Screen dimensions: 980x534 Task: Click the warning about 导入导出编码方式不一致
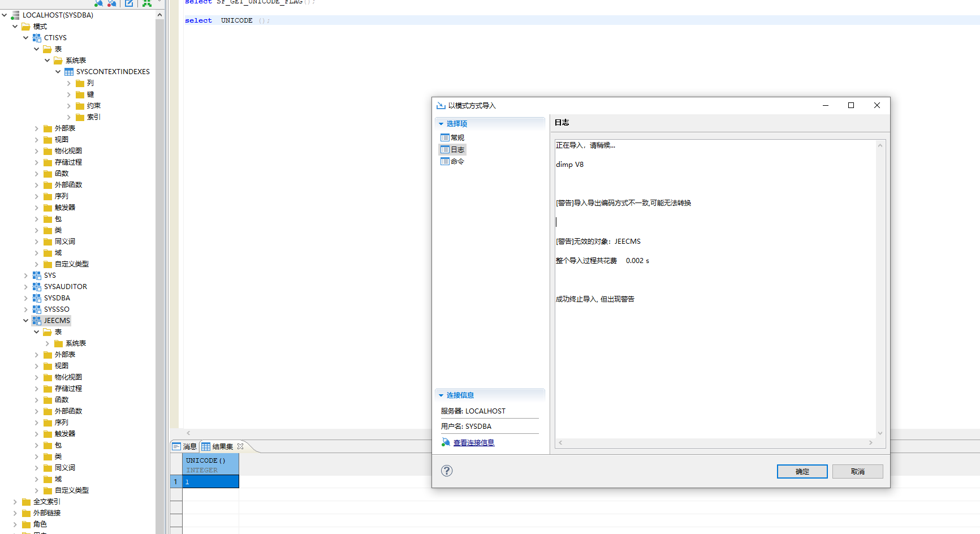click(x=623, y=203)
